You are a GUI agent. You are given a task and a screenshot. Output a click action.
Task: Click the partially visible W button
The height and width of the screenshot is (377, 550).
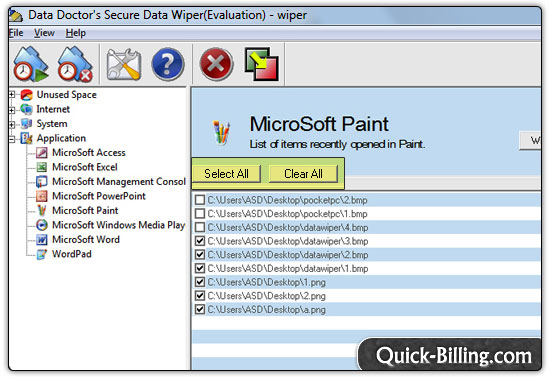[530, 141]
